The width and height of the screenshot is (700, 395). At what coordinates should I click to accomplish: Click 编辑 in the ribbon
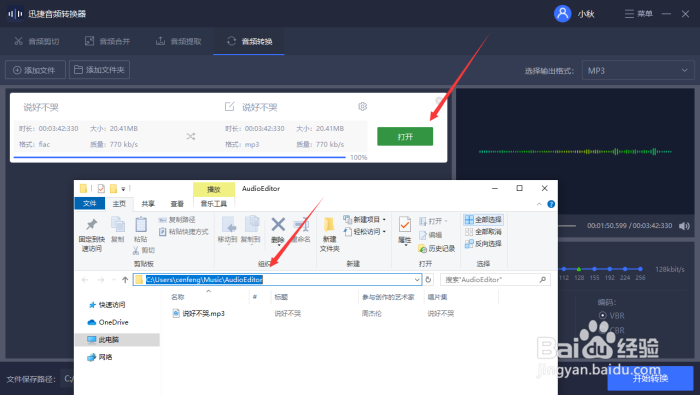coord(431,235)
